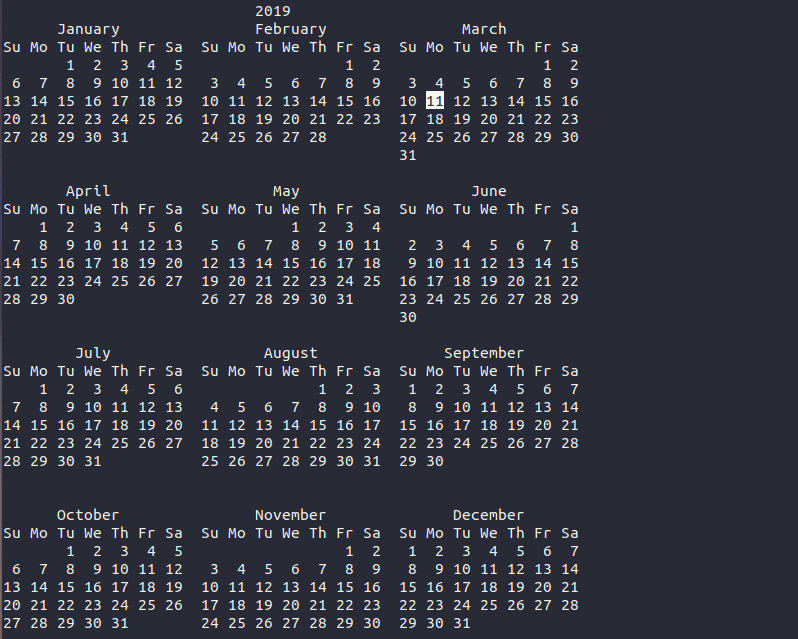Select date 31 in August
This screenshot has width=798, height=639.
(x=372, y=461)
